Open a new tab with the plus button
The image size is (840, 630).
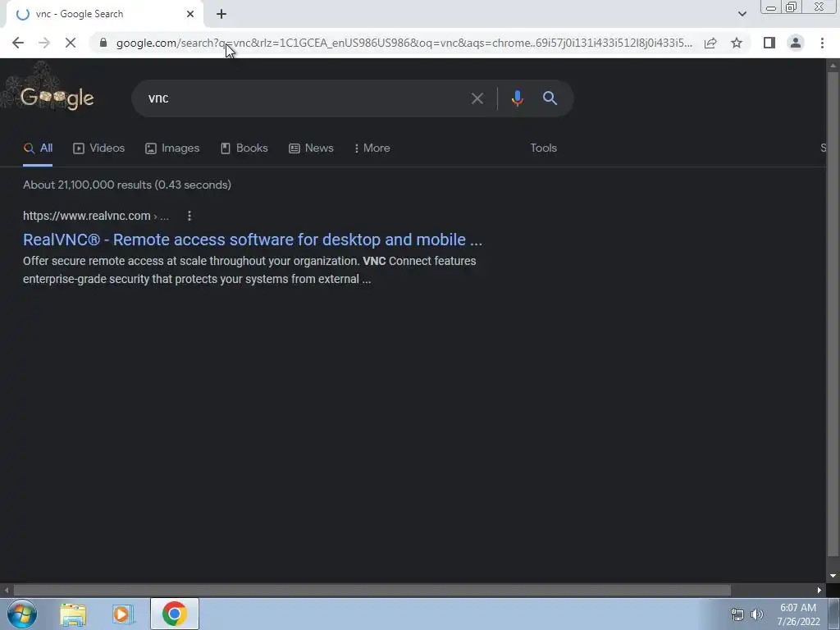pos(221,14)
